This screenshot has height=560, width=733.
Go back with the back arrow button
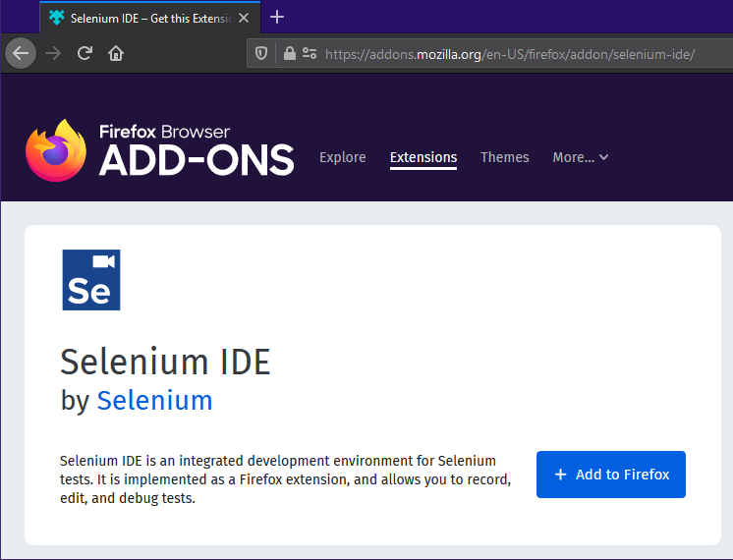[21, 53]
